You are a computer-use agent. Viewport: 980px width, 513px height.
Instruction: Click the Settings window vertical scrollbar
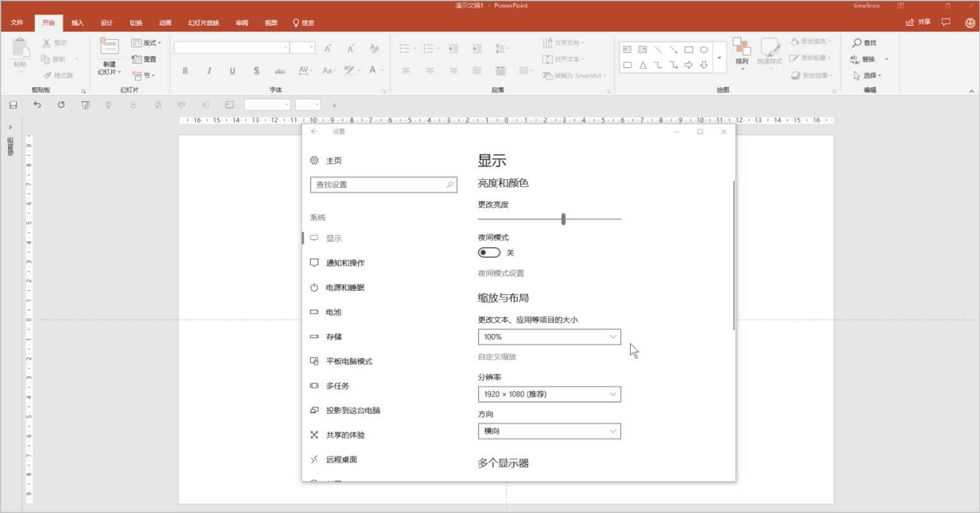coord(733,255)
